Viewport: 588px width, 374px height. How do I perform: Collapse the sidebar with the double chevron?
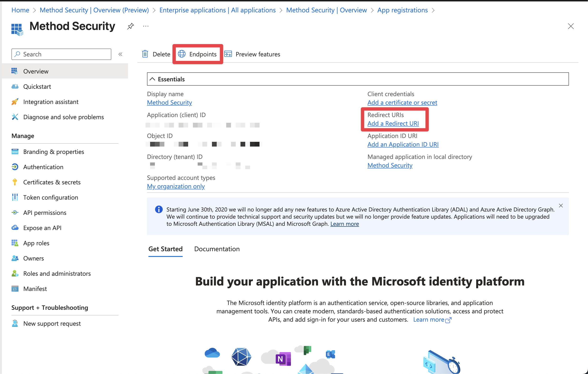[120, 54]
